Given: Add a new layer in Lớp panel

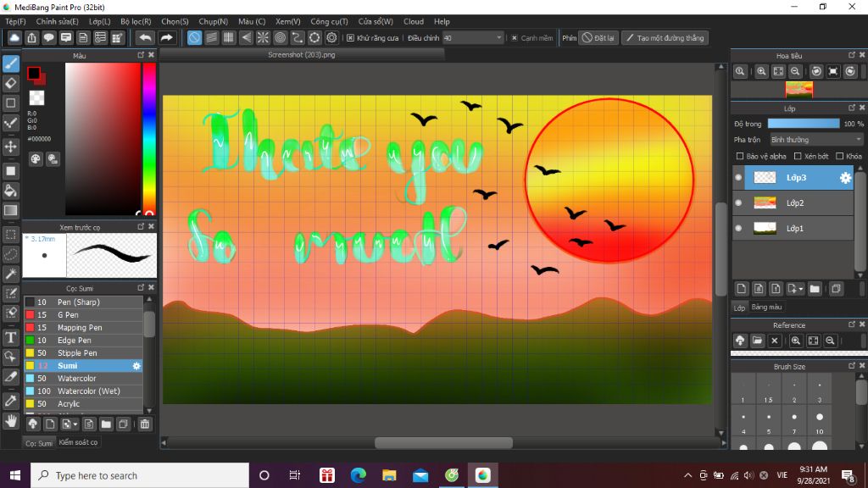Looking at the screenshot, I should tap(741, 288).
